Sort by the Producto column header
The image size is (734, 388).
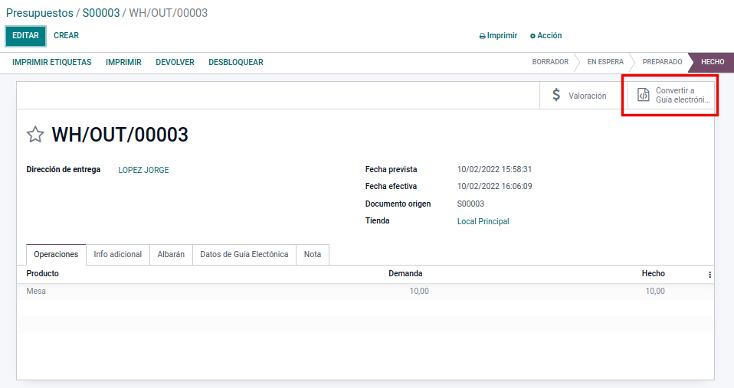[43, 273]
